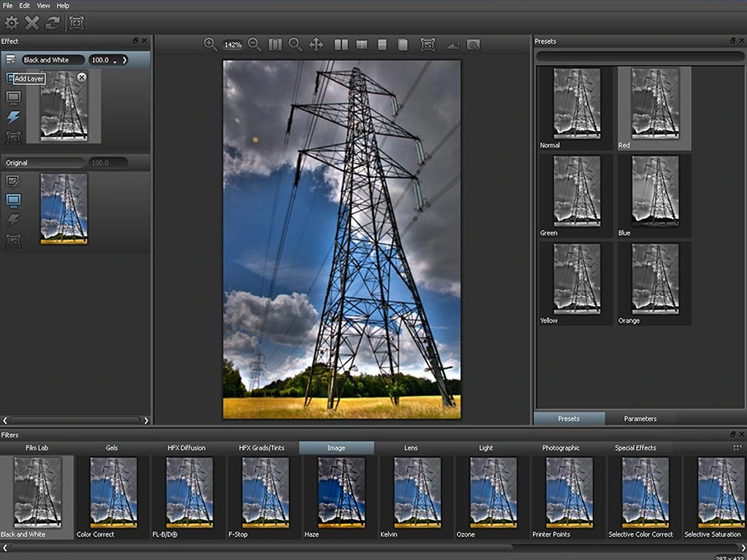This screenshot has height=560, width=747.
Task: Open the View menu
Action: coord(43,5)
